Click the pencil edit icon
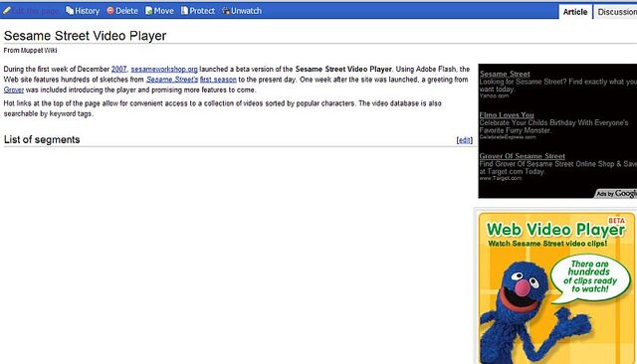The height and width of the screenshot is (364, 637). click(x=7, y=11)
